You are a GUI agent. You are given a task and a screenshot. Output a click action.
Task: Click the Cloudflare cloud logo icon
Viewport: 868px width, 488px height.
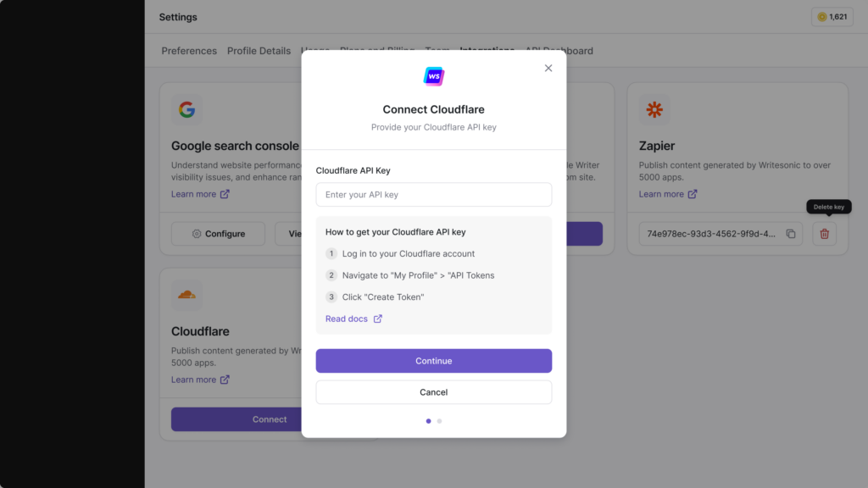click(186, 296)
